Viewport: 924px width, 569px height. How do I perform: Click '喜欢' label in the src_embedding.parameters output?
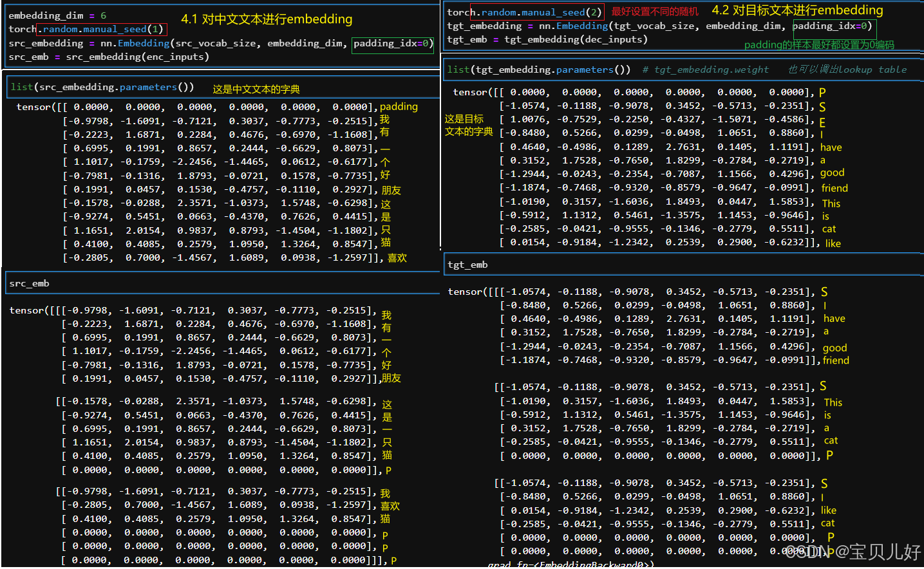pos(397,258)
